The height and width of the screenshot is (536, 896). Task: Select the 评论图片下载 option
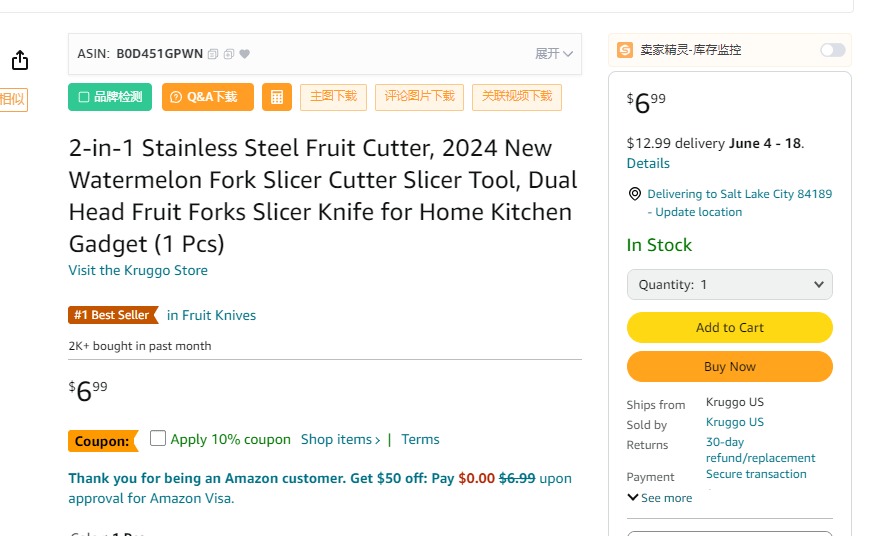(419, 97)
